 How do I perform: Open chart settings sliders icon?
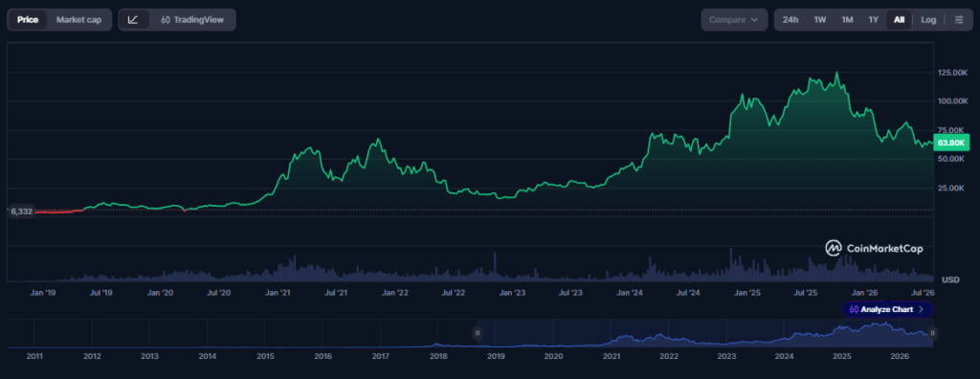coord(959,20)
